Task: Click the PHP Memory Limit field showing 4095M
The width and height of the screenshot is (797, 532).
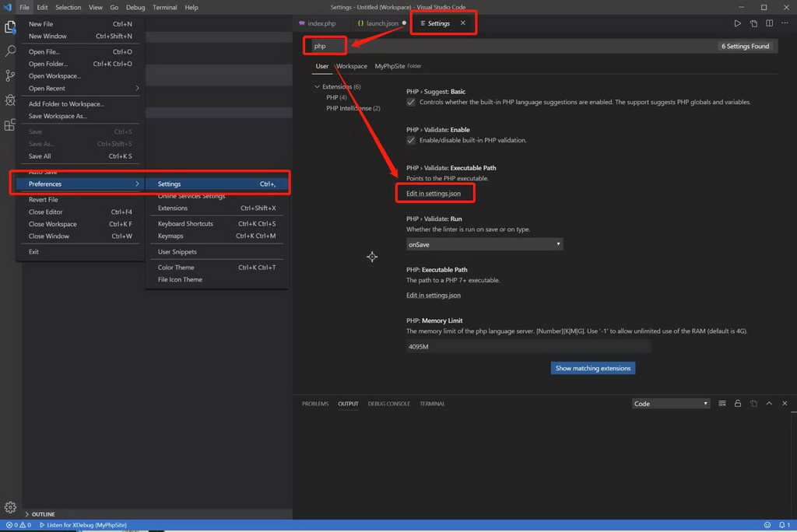Action: (x=528, y=347)
